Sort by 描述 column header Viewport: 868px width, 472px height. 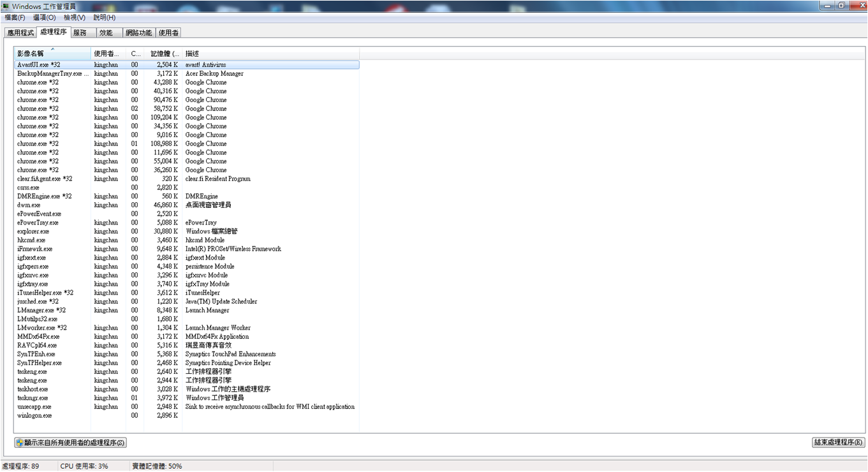click(x=270, y=54)
